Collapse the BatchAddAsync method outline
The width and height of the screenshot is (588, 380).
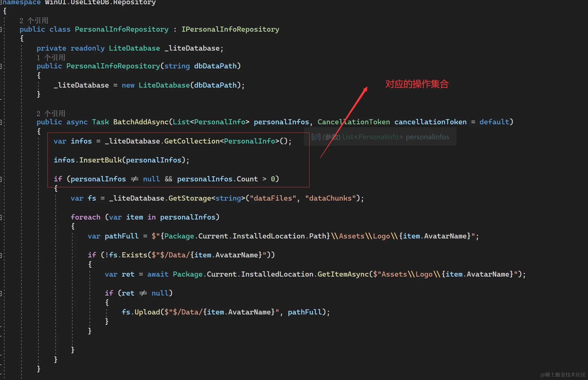(1, 122)
